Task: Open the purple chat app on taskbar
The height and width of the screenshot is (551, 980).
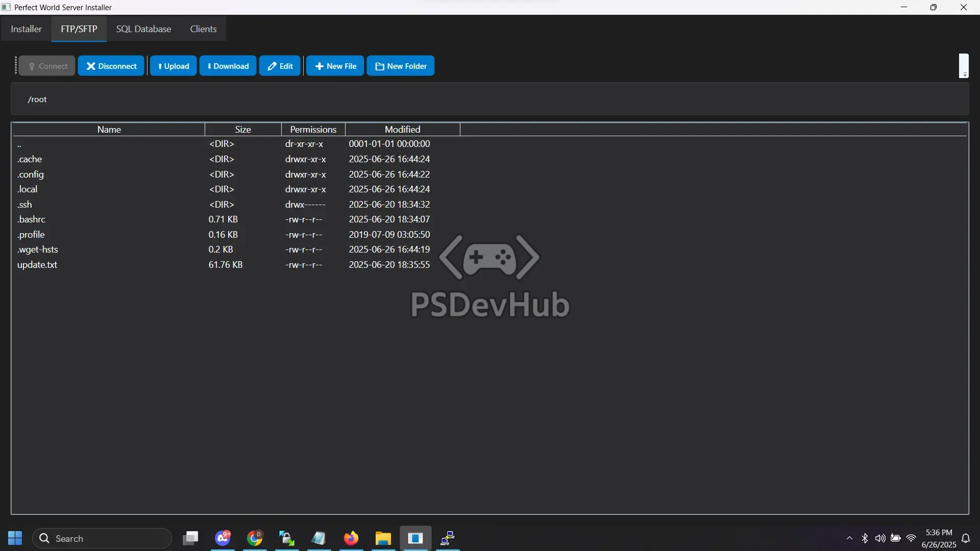Action: click(223, 538)
